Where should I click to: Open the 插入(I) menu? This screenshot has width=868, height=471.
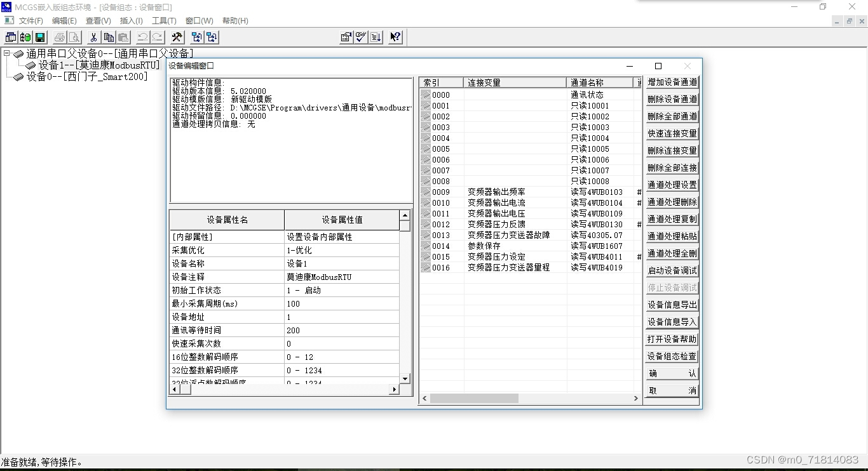(x=132, y=21)
